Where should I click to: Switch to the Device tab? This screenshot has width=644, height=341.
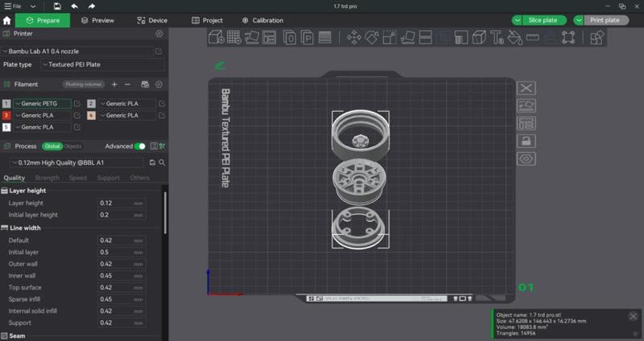click(x=152, y=20)
